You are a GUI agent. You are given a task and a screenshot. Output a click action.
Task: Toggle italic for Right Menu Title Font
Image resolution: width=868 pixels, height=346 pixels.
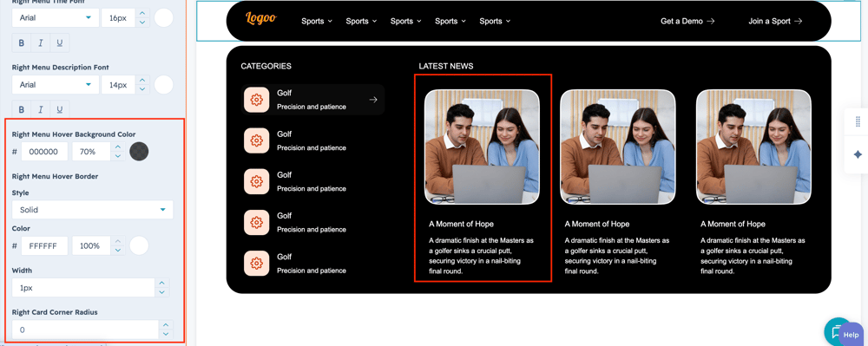(41, 43)
